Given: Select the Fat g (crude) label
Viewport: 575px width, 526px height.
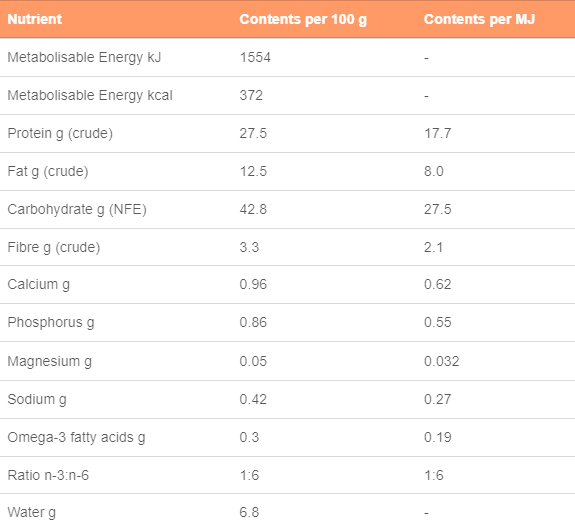Looking at the screenshot, I should click(48, 172).
